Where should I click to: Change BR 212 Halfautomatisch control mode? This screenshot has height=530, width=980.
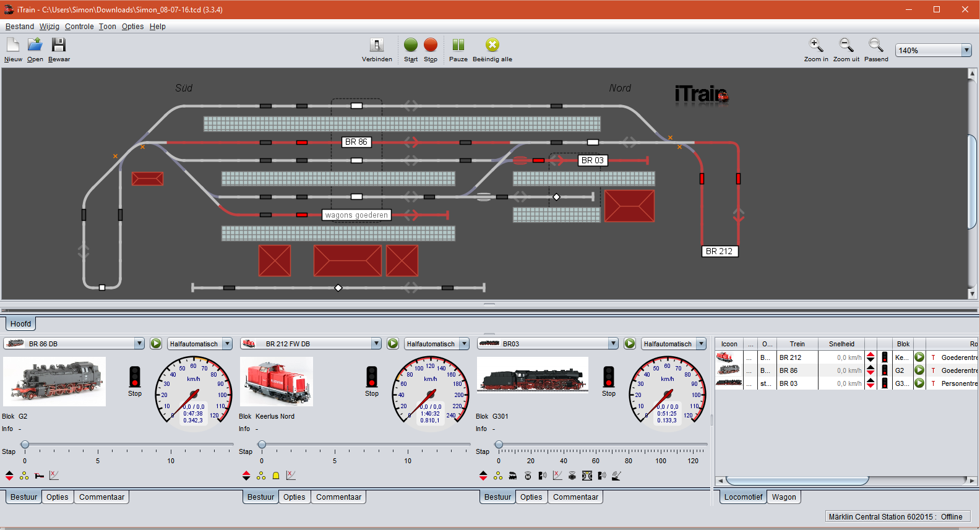pos(437,344)
